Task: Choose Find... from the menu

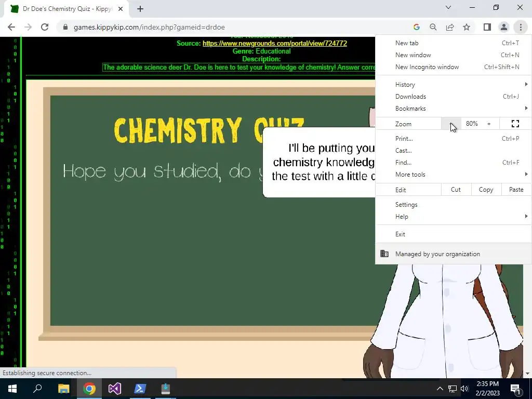Action: (x=453, y=163)
